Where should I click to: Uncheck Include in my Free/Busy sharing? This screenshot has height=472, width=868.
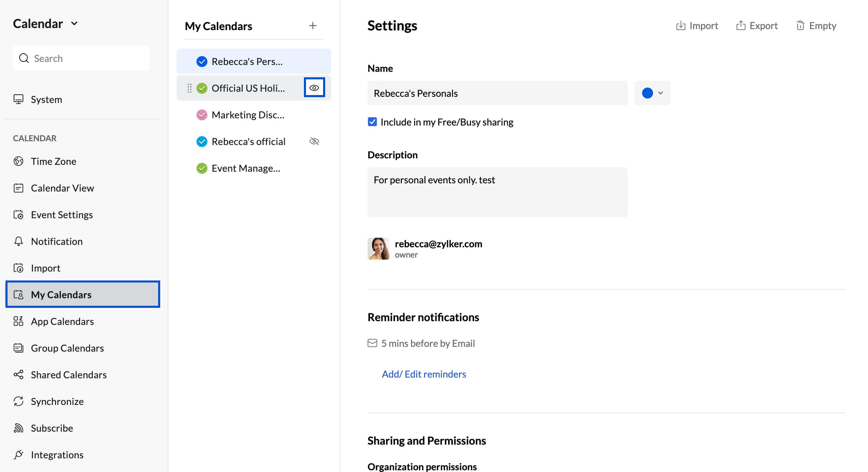(372, 122)
